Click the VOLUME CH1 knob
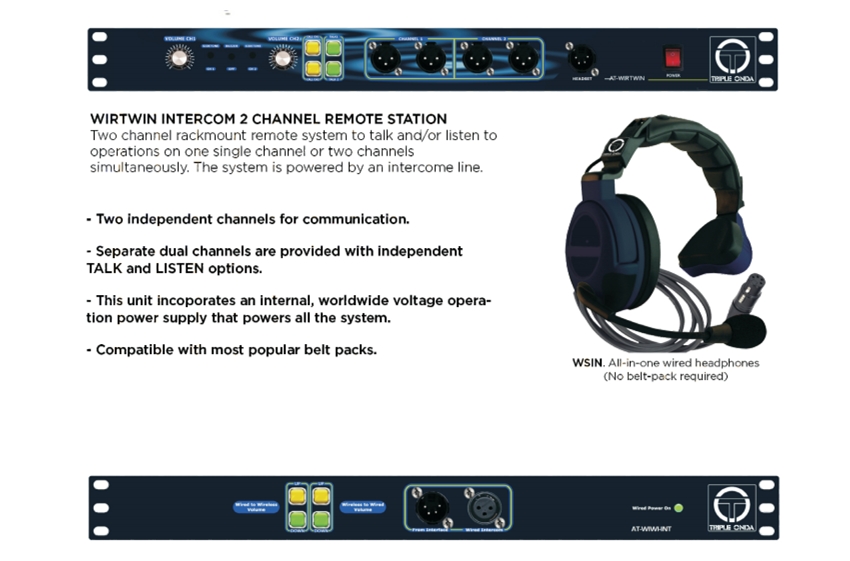 click(179, 57)
